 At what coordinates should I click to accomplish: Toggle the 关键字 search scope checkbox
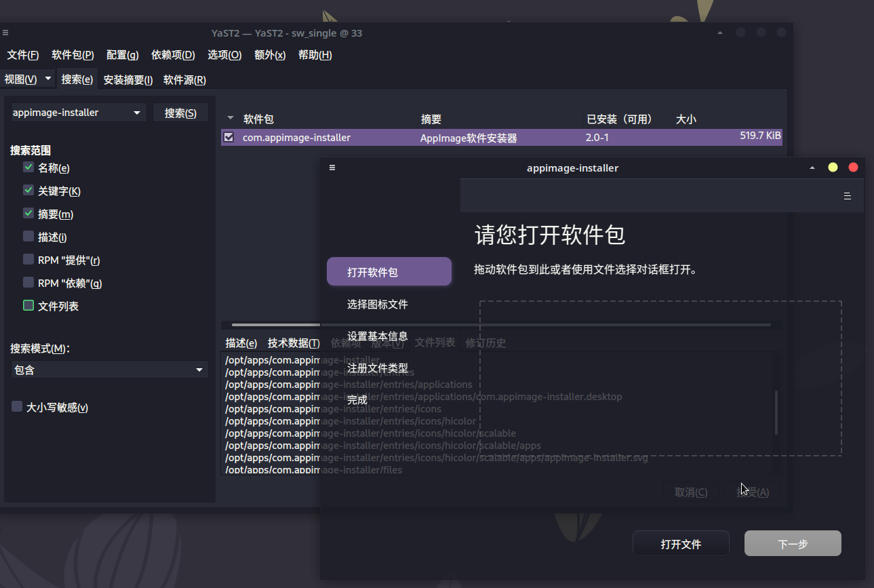point(28,190)
